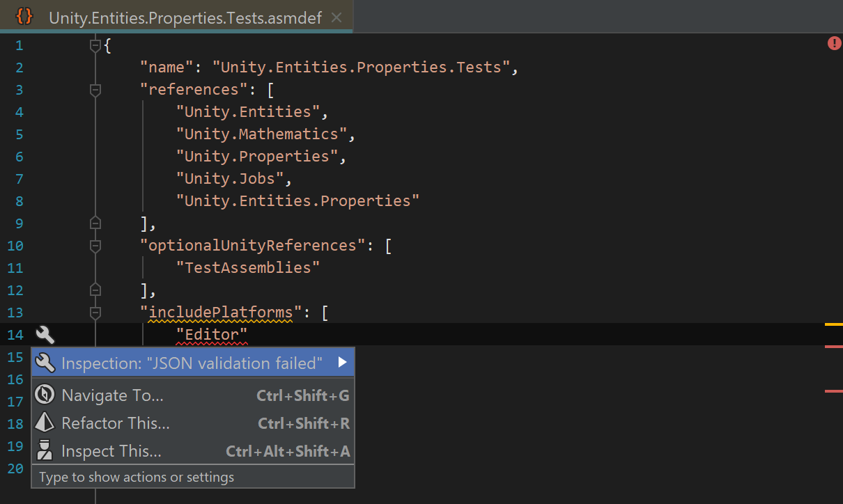Viewport: 843px width, 504px height.
Task: Close the Unity.Entities.Properties.Tests.asmdef tab
Action: tap(337, 17)
